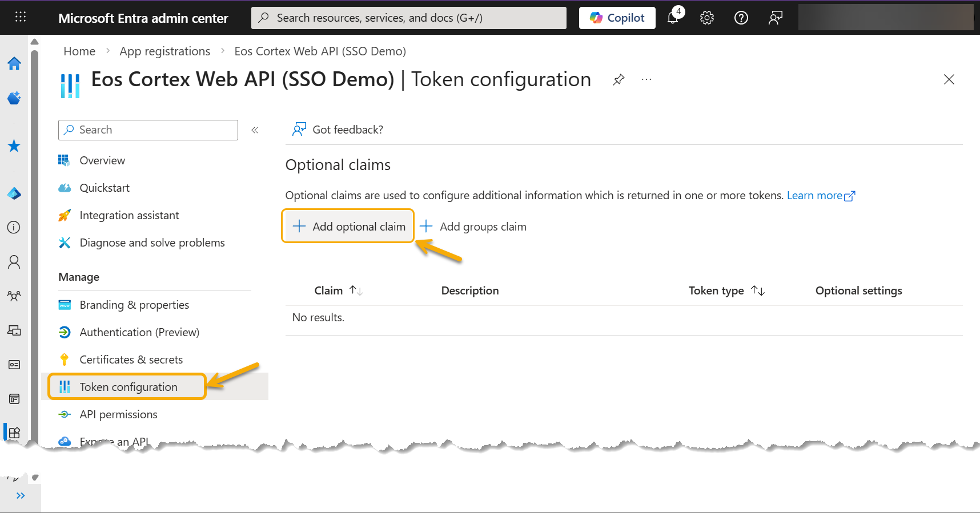Open Applications grid icon in left rail
The height and width of the screenshot is (513, 980).
click(14, 433)
